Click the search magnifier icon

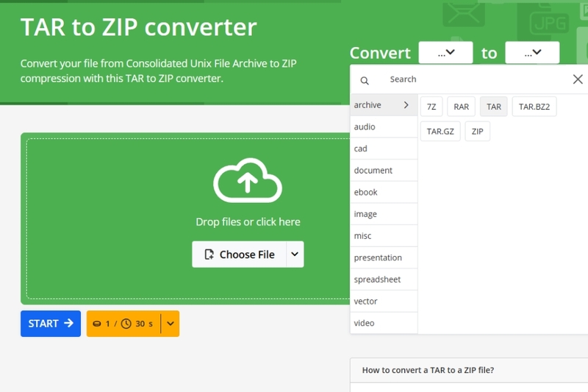[x=365, y=80]
